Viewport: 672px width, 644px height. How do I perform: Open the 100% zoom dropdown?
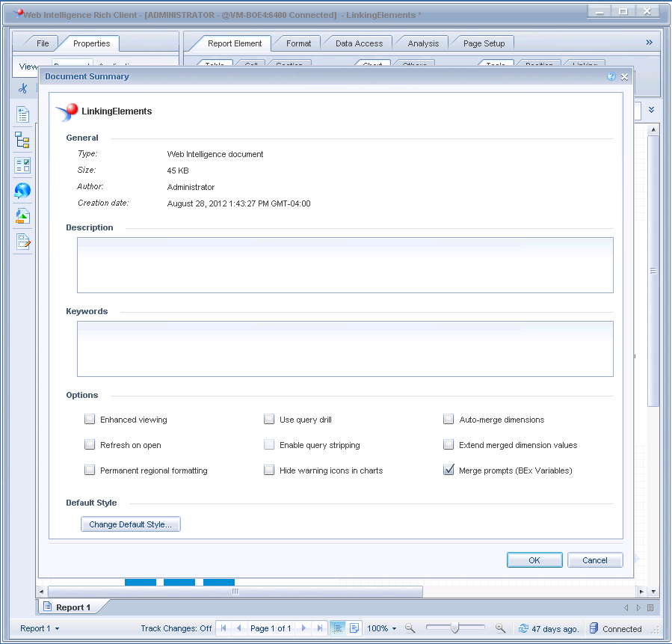tap(382, 628)
